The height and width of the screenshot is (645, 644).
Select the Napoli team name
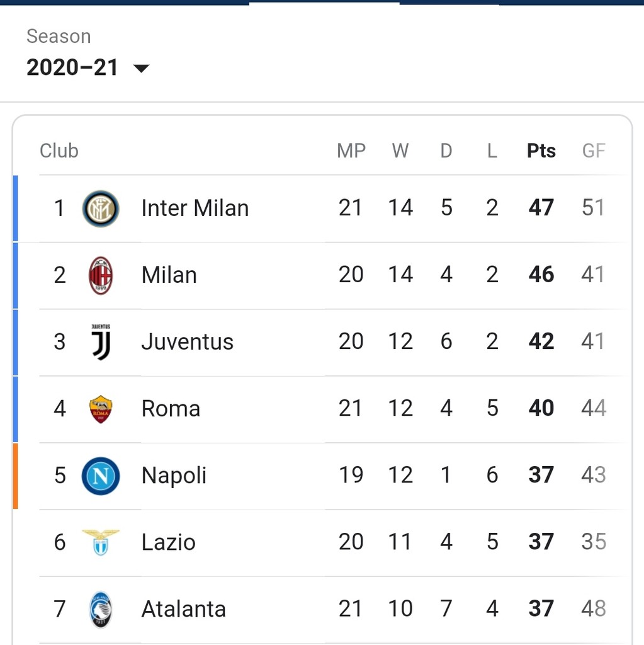coord(174,476)
